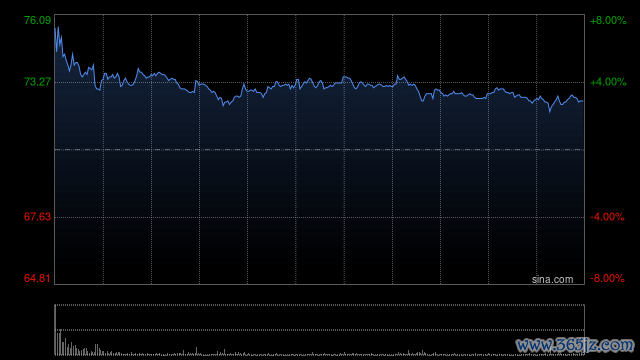Image resolution: width=640 pixels, height=360 pixels.
Task: Click the +8.00% percentage label
Action: [608, 20]
